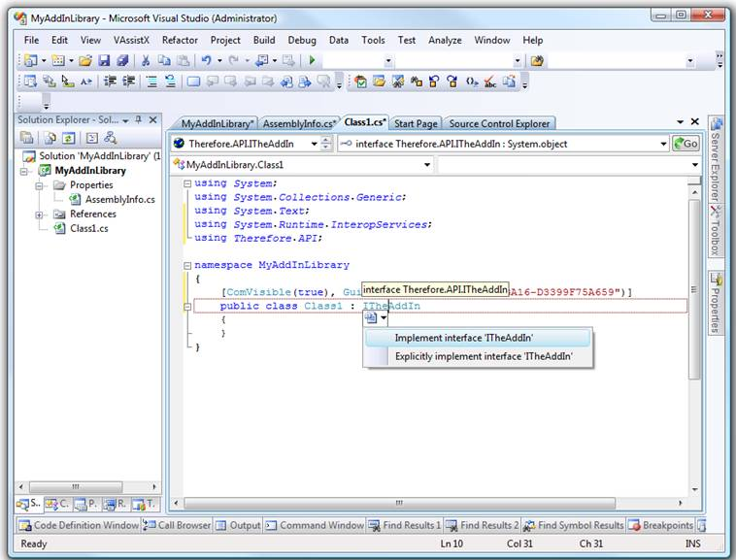Open Code Definition Window tab
736x560 pixels.
point(79,525)
